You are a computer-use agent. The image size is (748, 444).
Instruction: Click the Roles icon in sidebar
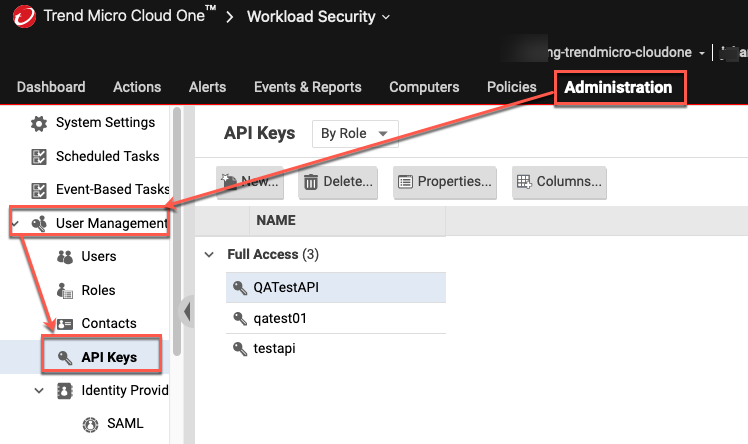pyautogui.click(x=66, y=291)
